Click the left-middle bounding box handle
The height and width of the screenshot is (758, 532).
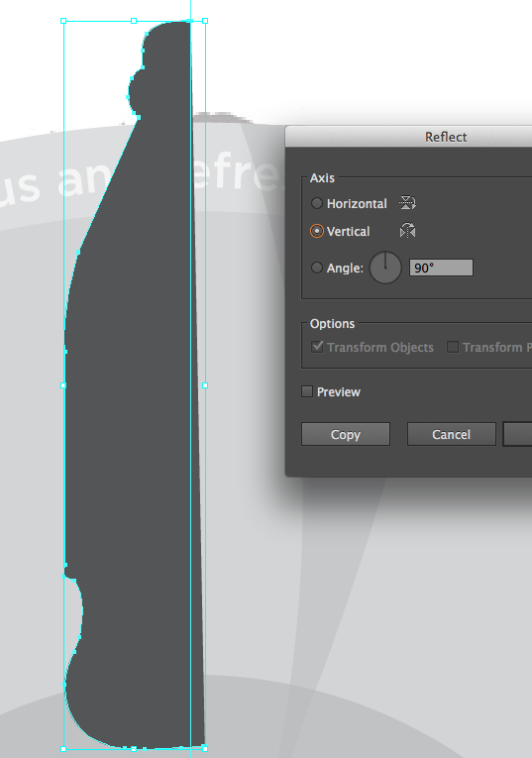63,385
